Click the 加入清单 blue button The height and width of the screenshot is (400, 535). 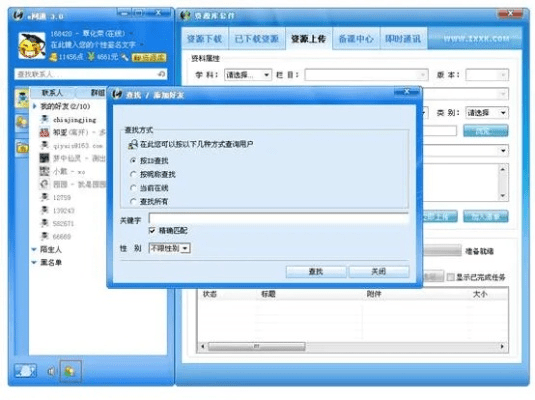click(486, 216)
